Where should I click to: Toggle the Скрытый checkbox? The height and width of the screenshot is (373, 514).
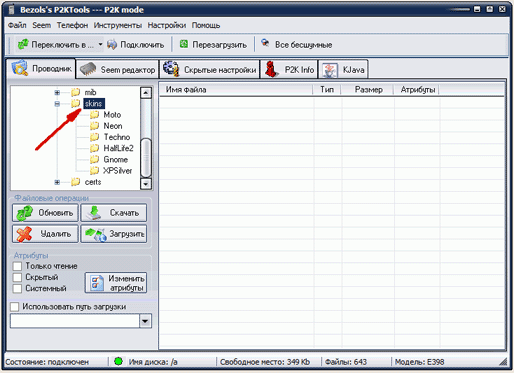17,277
